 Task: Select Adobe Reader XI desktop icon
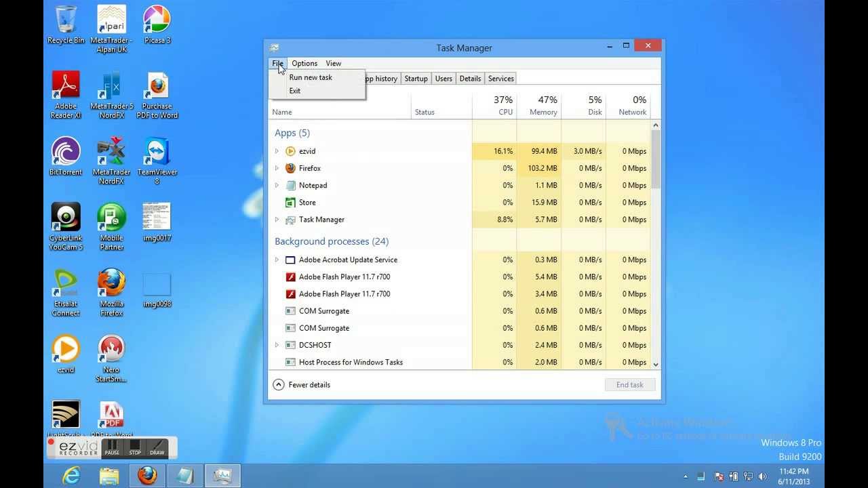coord(66,95)
